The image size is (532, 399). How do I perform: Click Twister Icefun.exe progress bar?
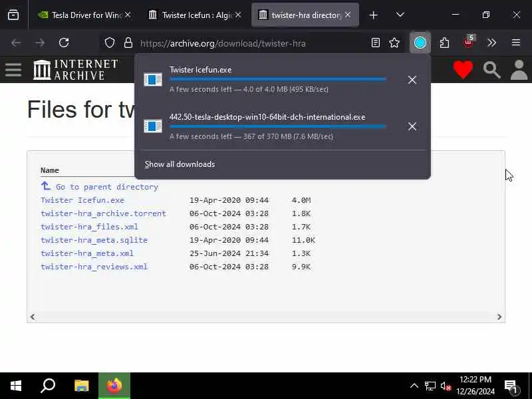coord(277,79)
